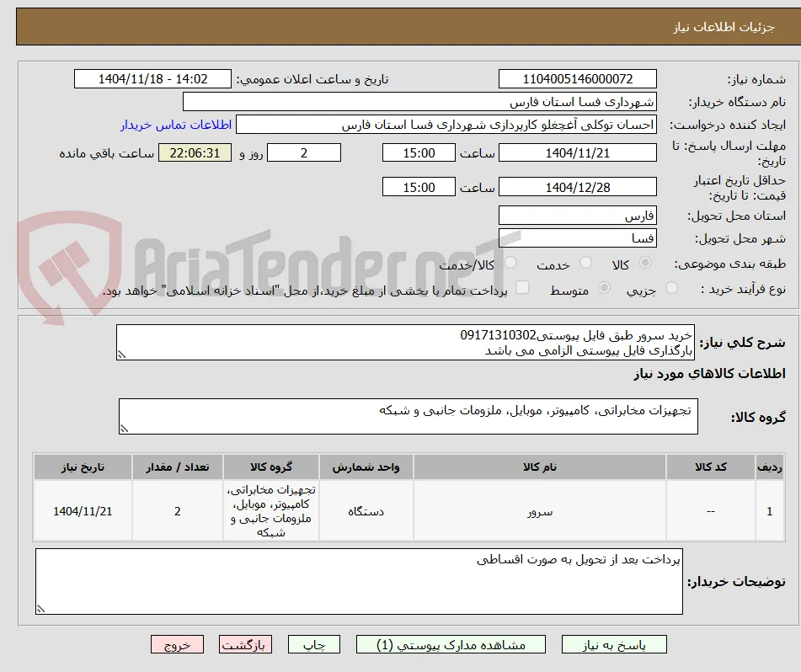Click the delivery city field فسا
This screenshot has height=672, width=801.
tap(577, 238)
